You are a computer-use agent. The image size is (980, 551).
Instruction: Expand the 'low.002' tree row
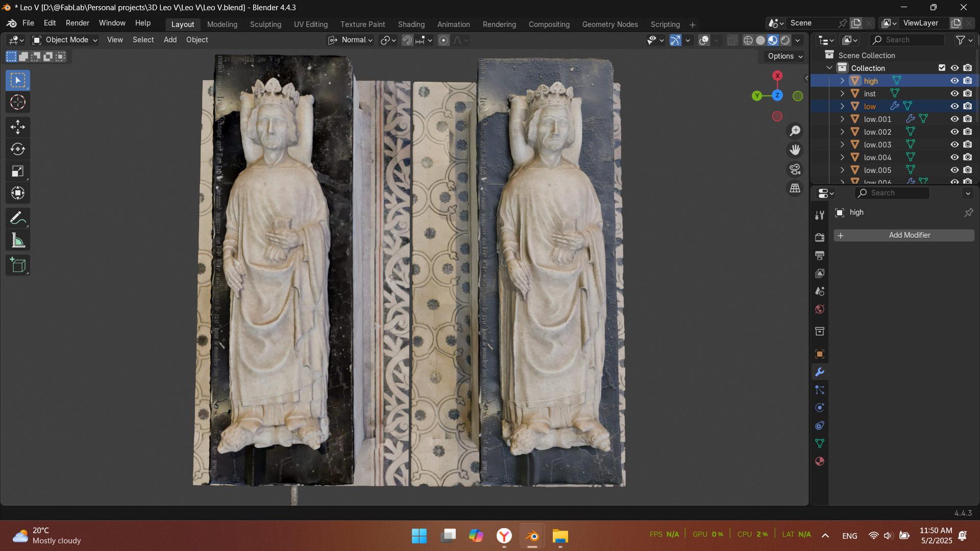[842, 132]
